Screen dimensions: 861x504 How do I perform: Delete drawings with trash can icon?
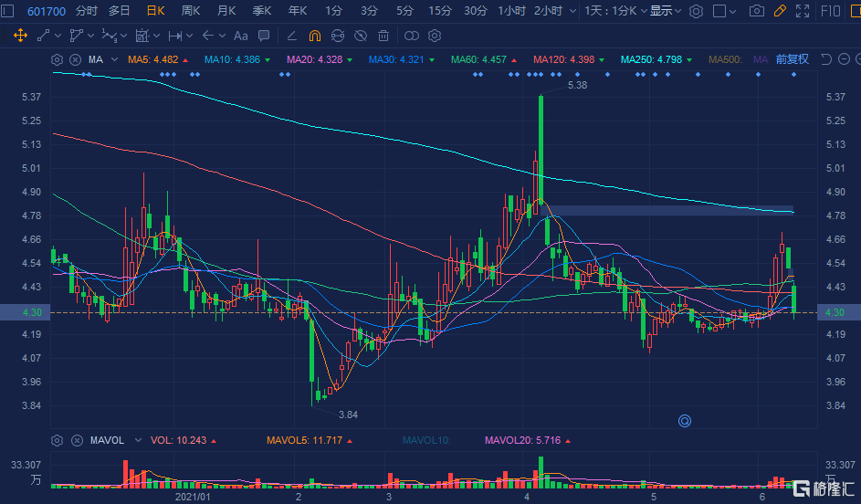click(383, 37)
